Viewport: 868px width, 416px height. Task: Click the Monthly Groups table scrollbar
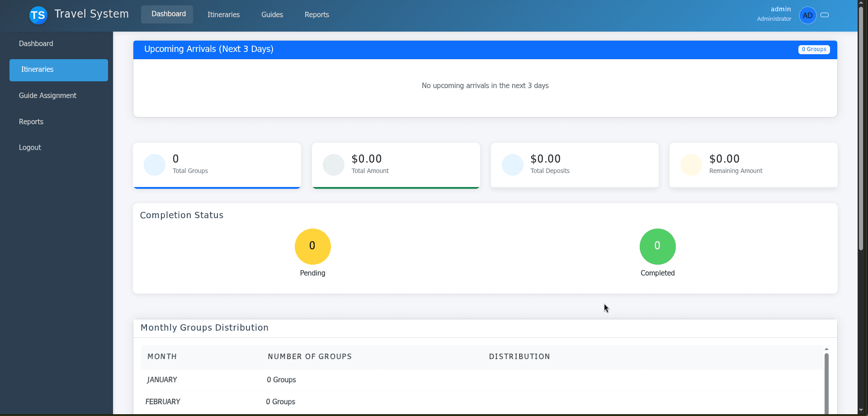click(x=827, y=382)
